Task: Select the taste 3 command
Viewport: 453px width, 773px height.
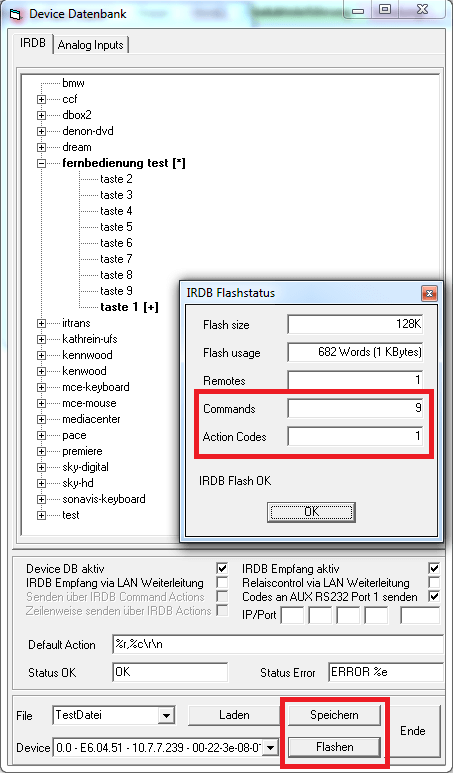Action: click(x=116, y=195)
